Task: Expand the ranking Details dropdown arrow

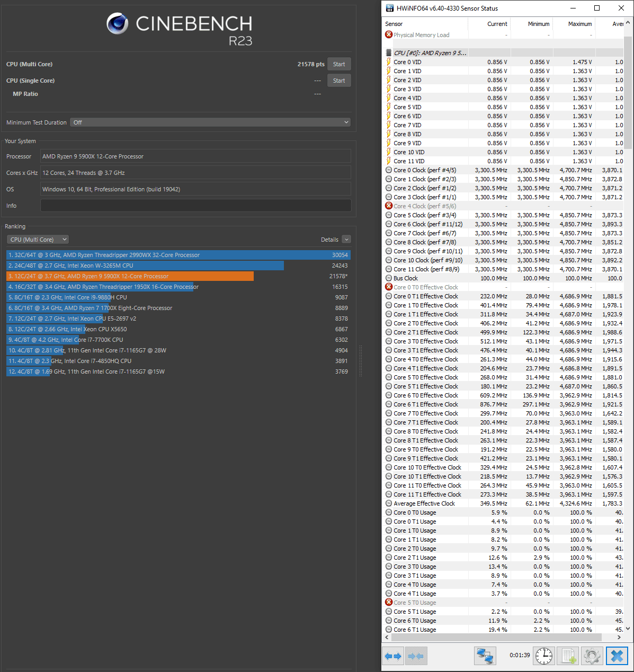Action: pos(346,240)
